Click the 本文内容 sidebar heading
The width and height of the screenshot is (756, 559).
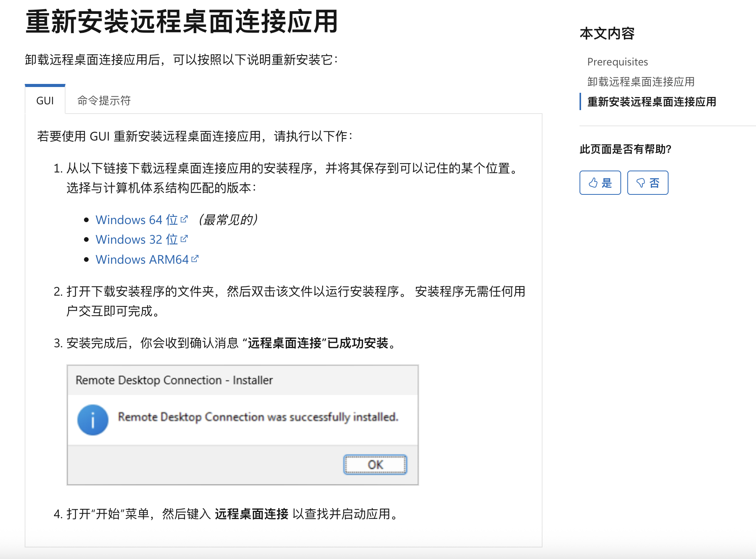[607, 33]
